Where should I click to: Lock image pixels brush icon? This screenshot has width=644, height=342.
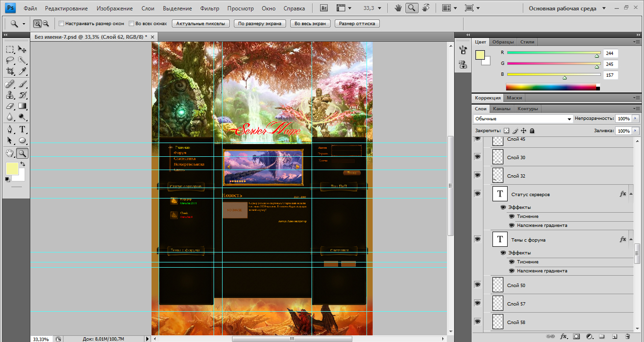coord(515,130)
